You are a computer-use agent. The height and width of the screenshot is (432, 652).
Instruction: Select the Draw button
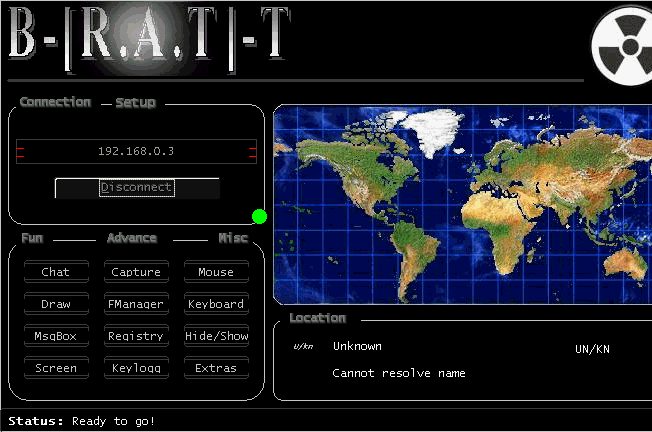click(56, 304)
